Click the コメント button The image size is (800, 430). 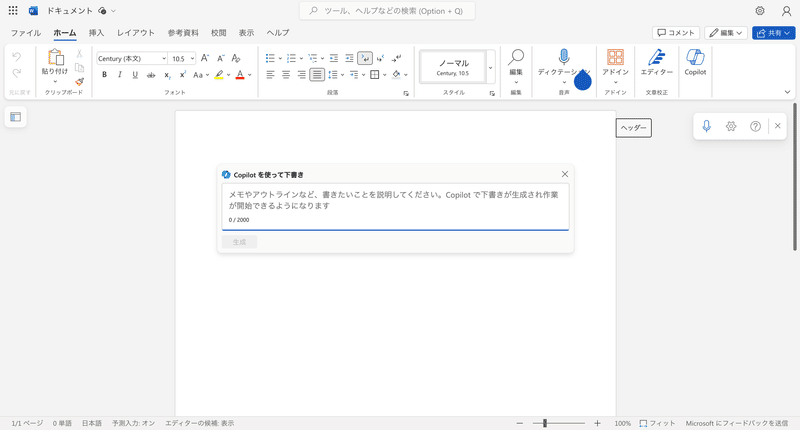pyautogui.click(x=676, y=33)
